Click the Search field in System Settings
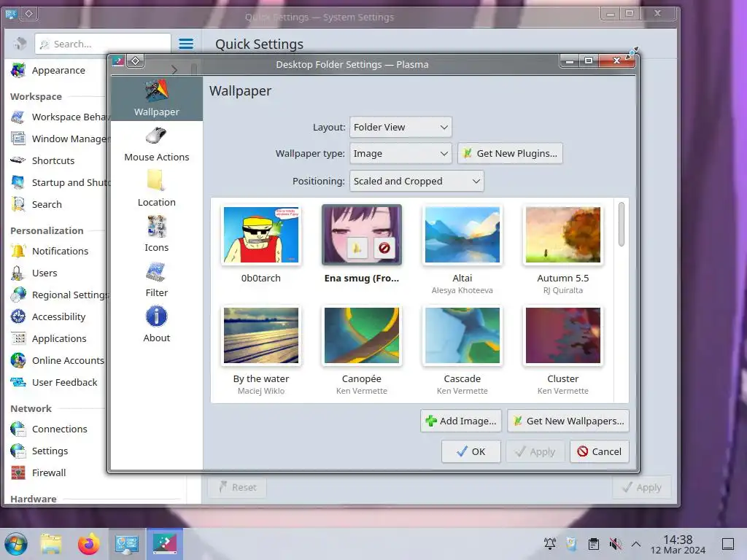The width and height of the screenshot is (747, 560). [x=103, y=44]
